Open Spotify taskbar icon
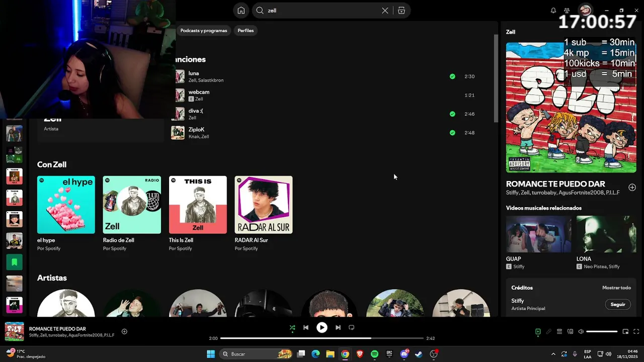 point(374,354)
